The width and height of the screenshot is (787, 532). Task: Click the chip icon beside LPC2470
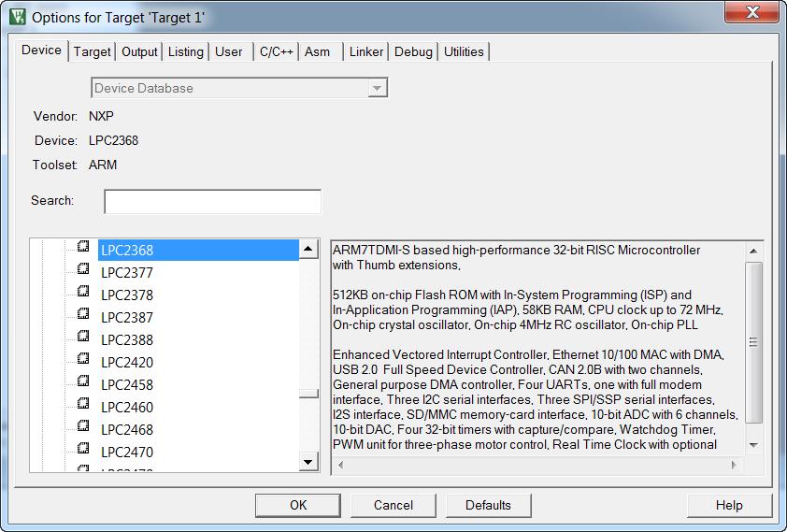[x=83, y=448]
